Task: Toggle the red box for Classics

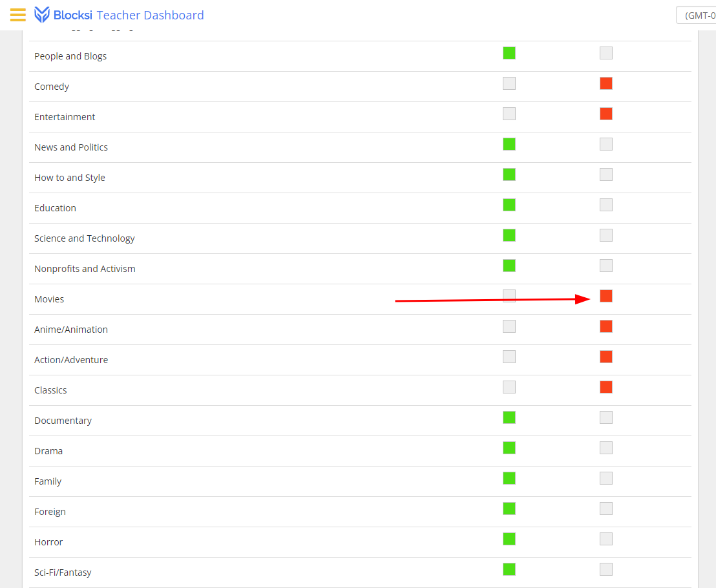Action: tap(606, 387)
